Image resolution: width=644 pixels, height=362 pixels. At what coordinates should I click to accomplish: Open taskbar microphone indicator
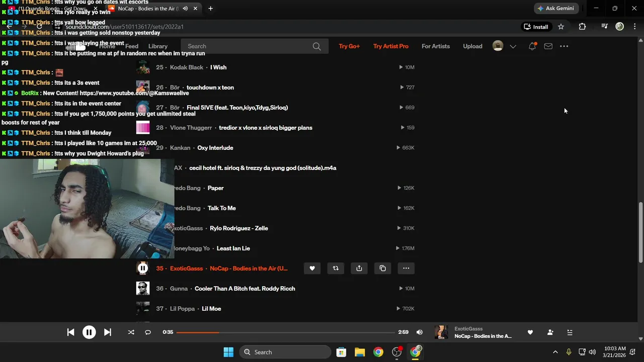point(569,352)
